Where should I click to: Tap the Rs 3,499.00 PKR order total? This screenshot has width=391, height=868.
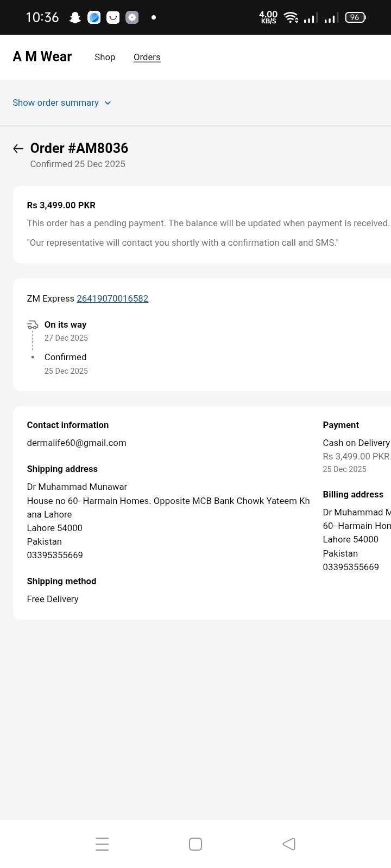tap(61, 205)
